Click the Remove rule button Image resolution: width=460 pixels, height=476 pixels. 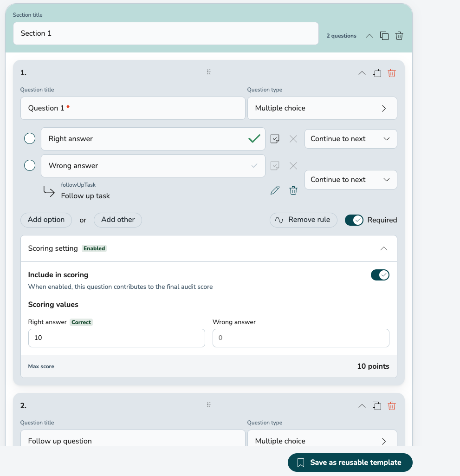click(304, 220)
